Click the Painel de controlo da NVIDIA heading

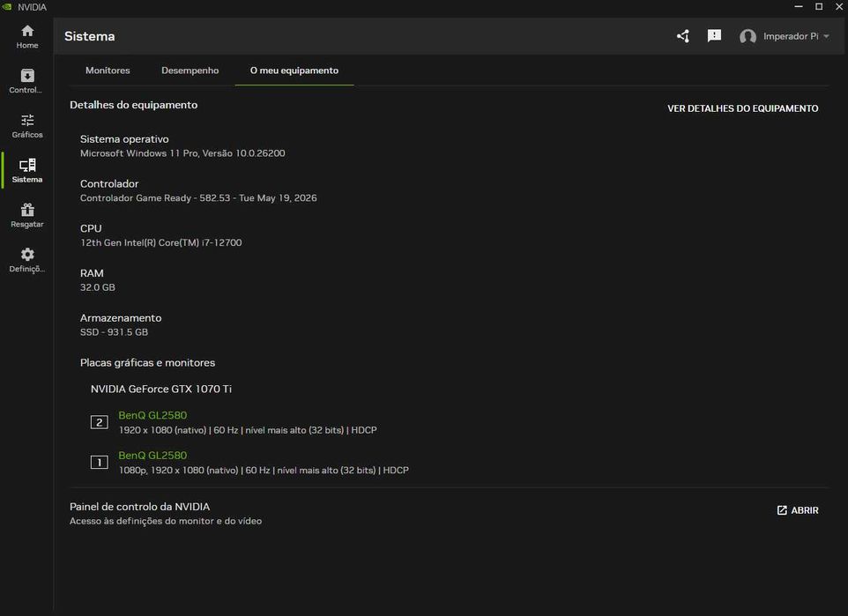[139, 507]
